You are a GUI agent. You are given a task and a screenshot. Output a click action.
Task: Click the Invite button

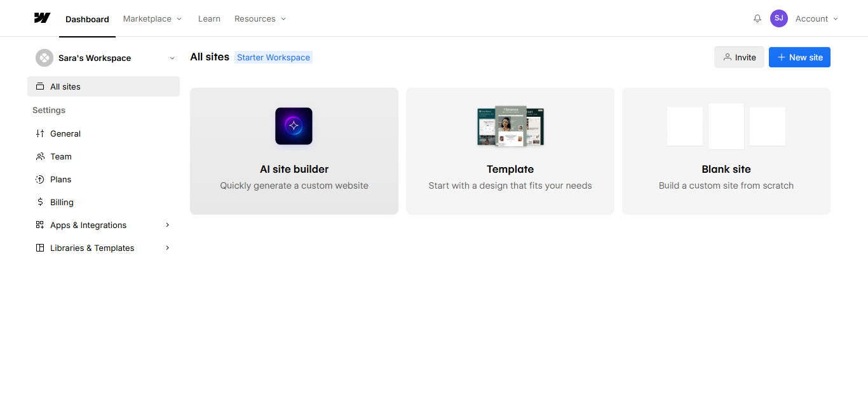tap(739, 57)
